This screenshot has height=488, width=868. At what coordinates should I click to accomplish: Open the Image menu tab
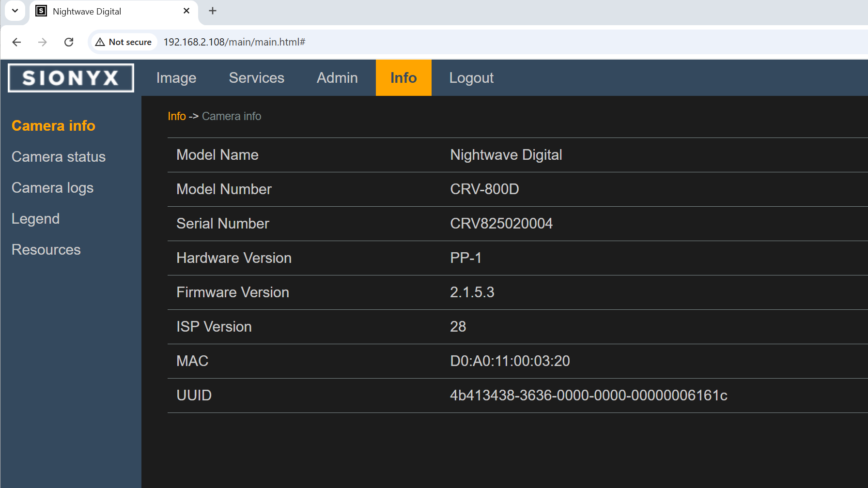pyautogui.click(x=176, y=78)
